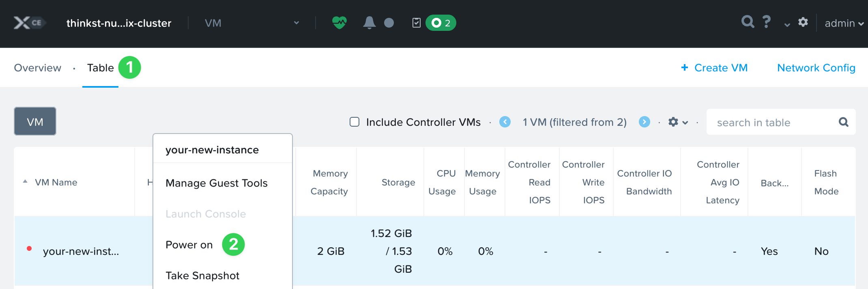Viewport: 868px width, 289px height.
Task: Enable Include Controller VMs checkbox
Action: (355, 122)
